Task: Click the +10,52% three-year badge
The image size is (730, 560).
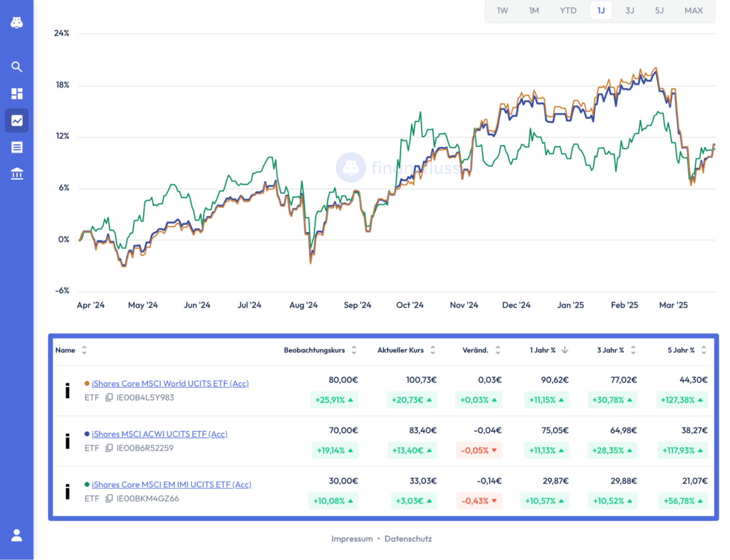Action: tap(613, 501)
